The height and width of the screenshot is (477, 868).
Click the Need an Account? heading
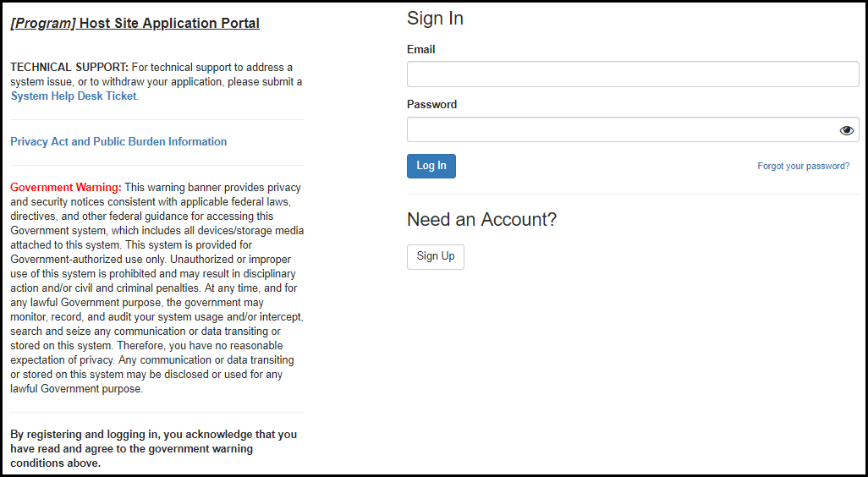click(481, 220)
